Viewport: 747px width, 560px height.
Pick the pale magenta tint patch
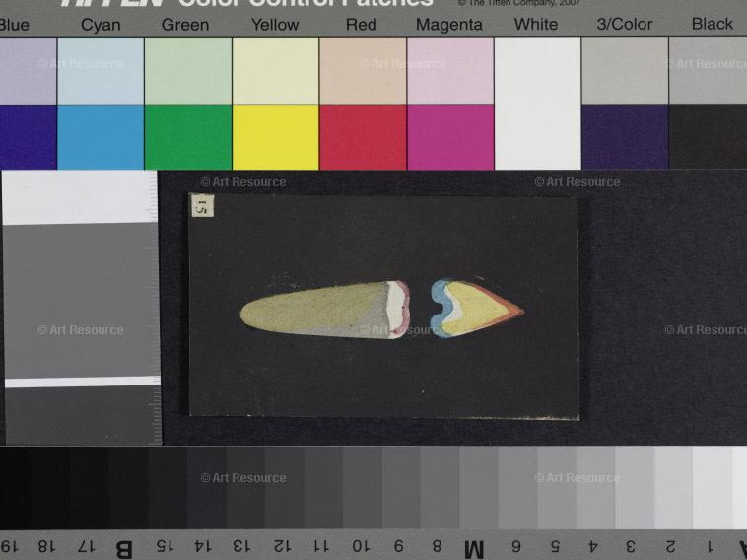click(450, 71)
